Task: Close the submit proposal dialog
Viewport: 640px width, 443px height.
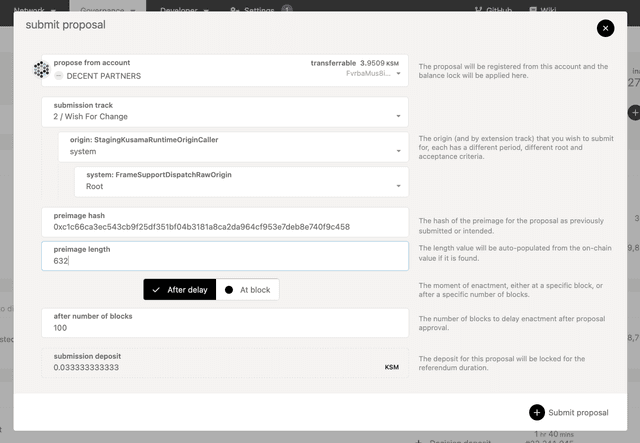Action: [605, 28]
